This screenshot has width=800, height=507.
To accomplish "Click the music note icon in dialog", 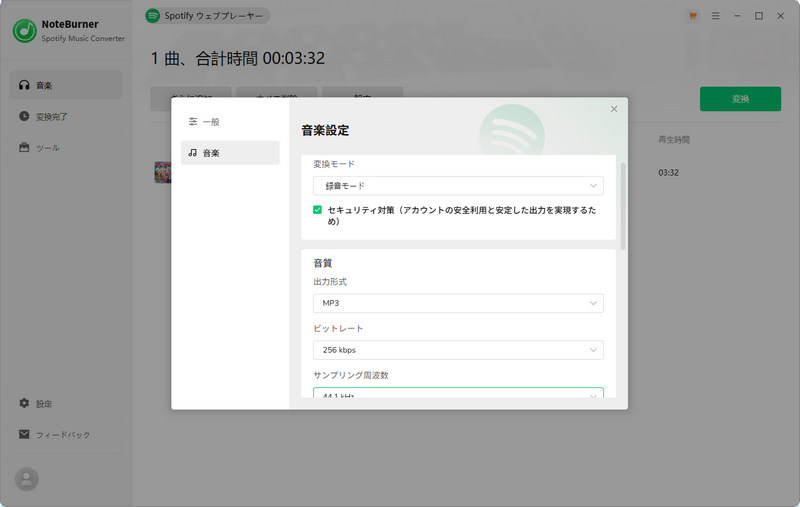I will point(192,153).
